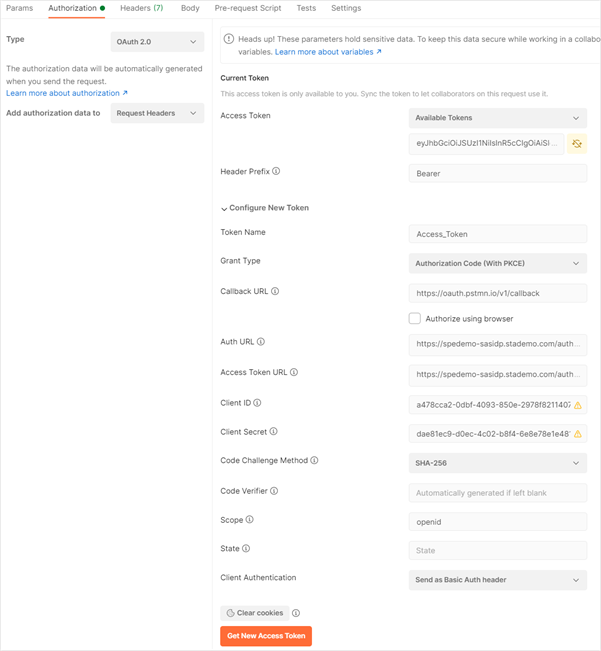Expand the Code Challenge Method dropdown
Screen dimensions: 601x651
pyautogui.click(x=497, y=464)
